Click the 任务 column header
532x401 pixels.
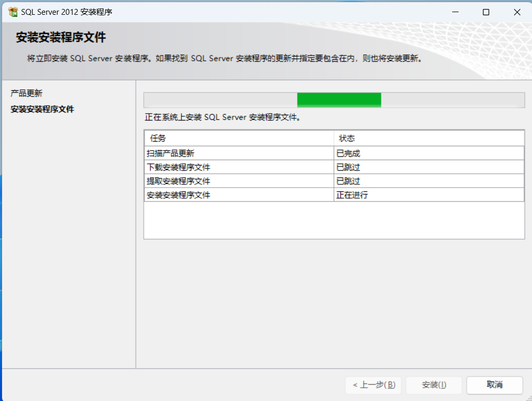[239, 138]
